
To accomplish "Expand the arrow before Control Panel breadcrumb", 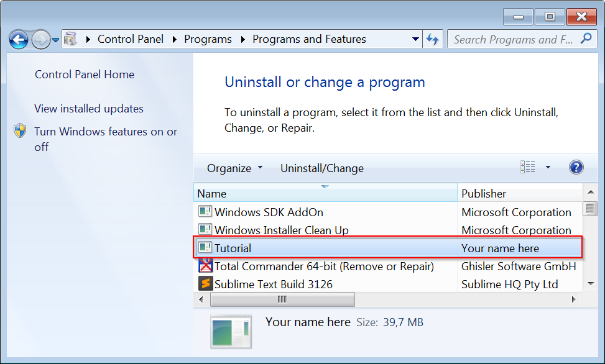I will [x=88, y=39].
